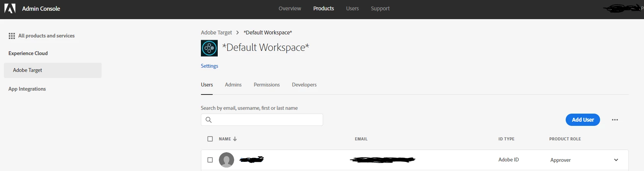Open the Users top navigation item

pyautogui.click(x=353, y=8)
